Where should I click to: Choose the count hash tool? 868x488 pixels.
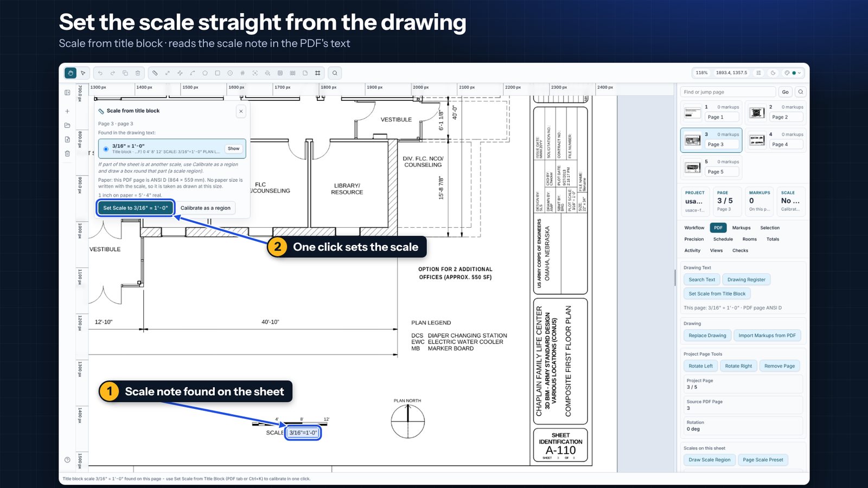point(242,73)
